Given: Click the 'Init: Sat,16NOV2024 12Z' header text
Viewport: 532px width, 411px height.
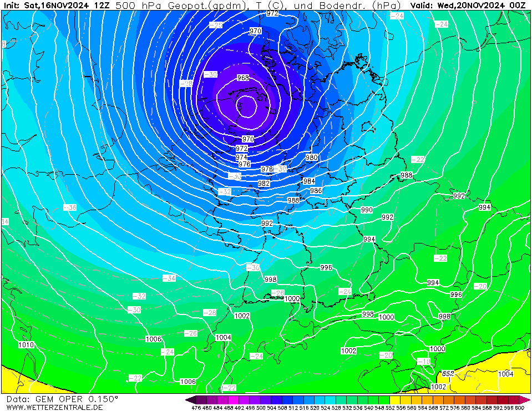Looking at the screenshot, I should (x=57, y=6).
